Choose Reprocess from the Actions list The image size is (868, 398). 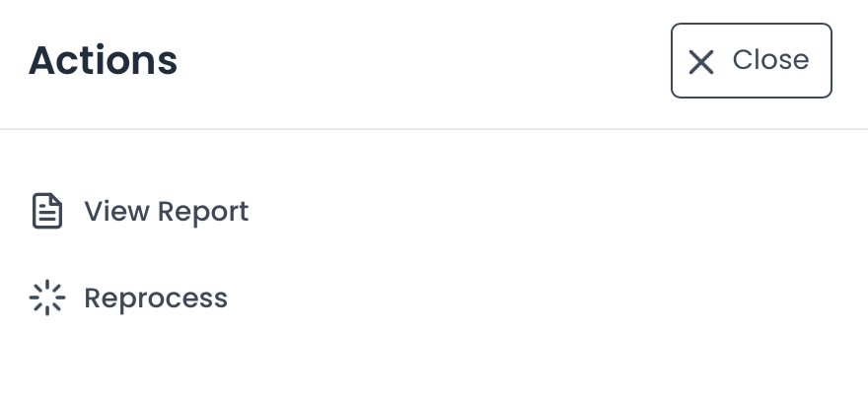click(x=156, y=298)
